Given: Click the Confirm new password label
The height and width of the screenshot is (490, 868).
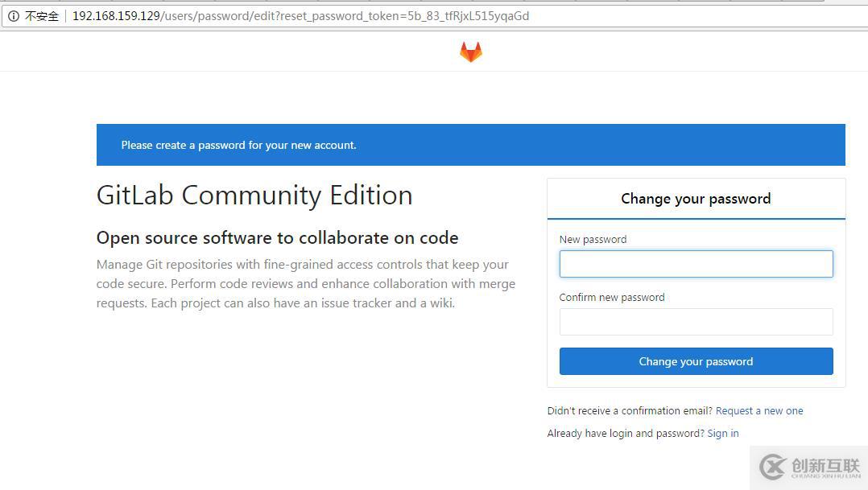Looking at the screenshot, I should point(612,298).
